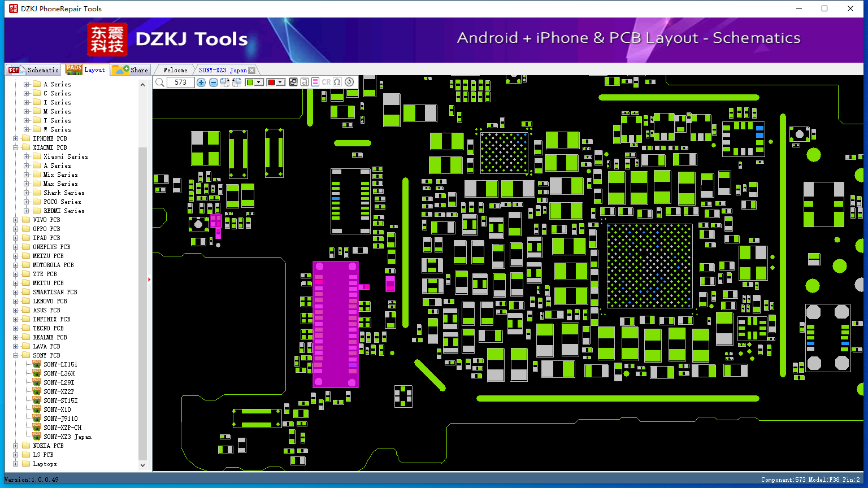
Task: Open the red color dropdown arrow
Action: click(280, 82)
